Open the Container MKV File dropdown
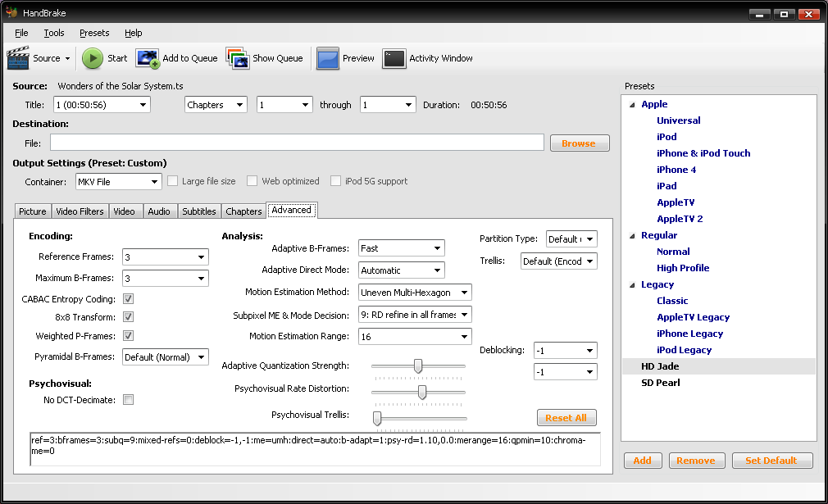828x504 pixels. (x=118, y=182)
